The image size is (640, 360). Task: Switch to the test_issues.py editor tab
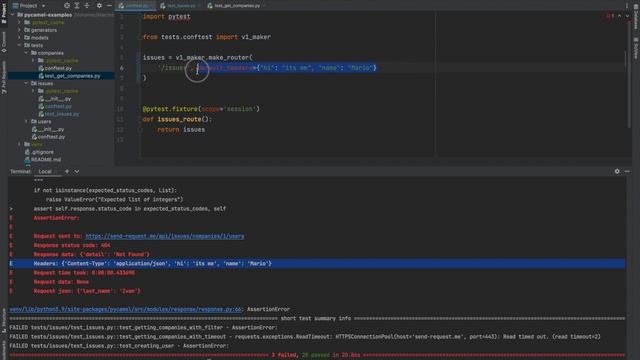[x=180, y=6]
